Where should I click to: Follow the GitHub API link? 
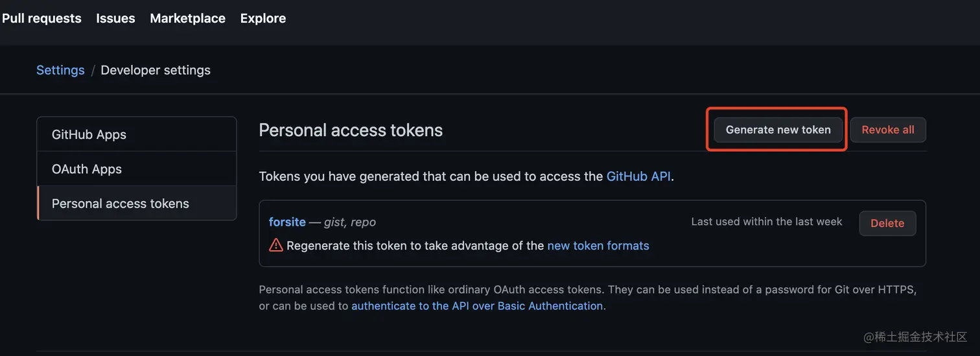(638, 176)
